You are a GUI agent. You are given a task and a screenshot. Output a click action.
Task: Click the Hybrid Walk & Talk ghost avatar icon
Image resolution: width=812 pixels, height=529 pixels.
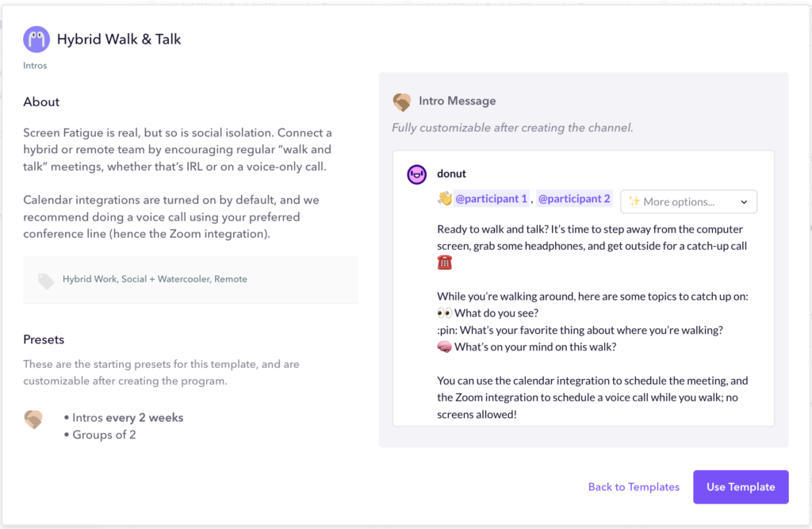pyautogui.click(x=36, y=39)
